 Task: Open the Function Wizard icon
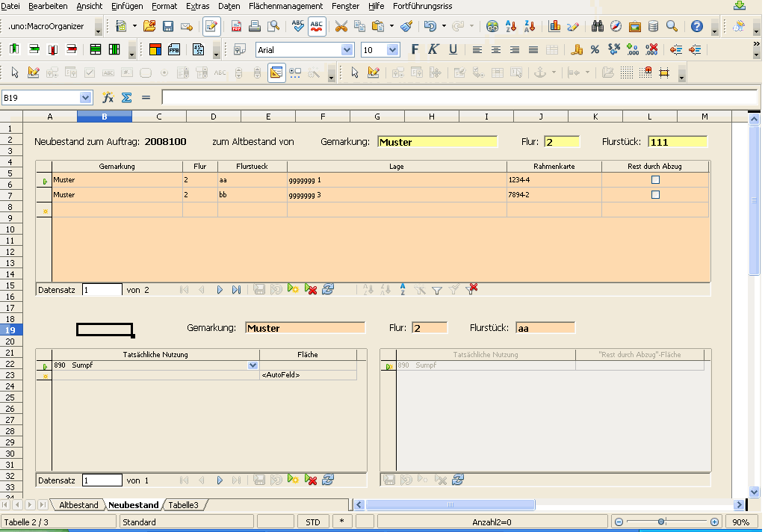[x=108, y=98]
